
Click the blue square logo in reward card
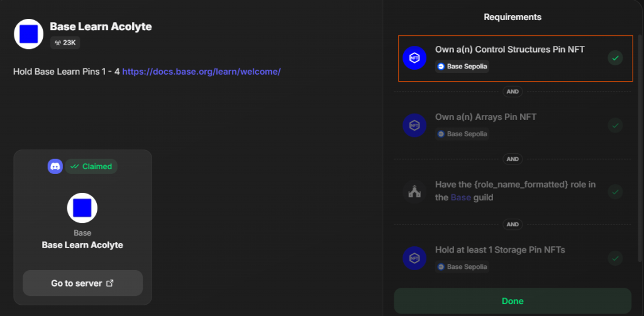82,208
